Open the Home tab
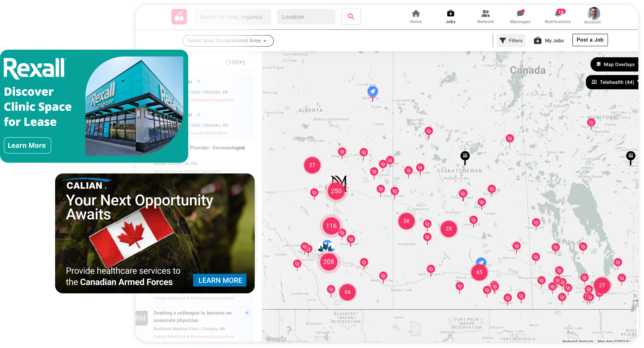The width and height of the screenshot is (644, 348). [x=416, y=16]
